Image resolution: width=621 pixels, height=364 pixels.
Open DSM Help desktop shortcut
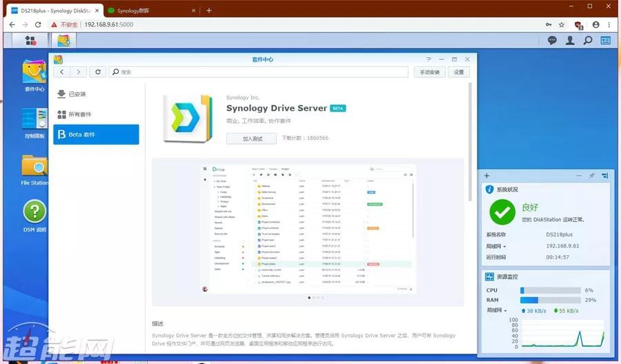[34, 216]
